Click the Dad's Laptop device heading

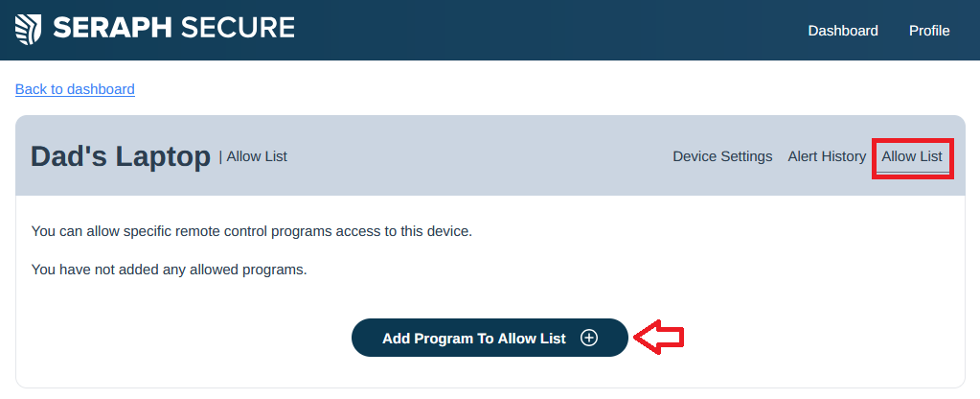click(121, 156)
